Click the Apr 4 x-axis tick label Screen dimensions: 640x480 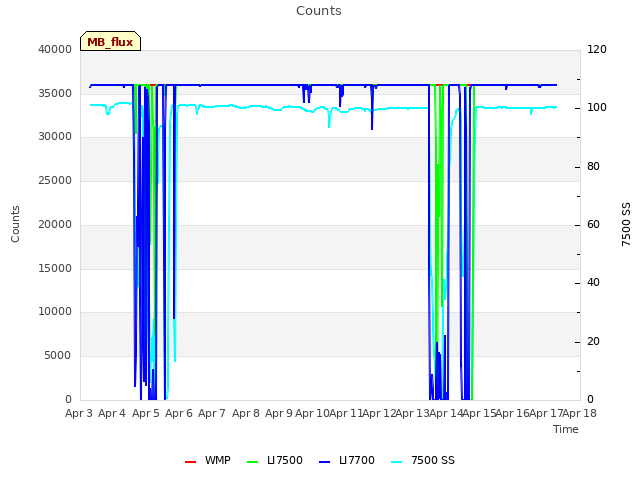[x=112, y=413]
